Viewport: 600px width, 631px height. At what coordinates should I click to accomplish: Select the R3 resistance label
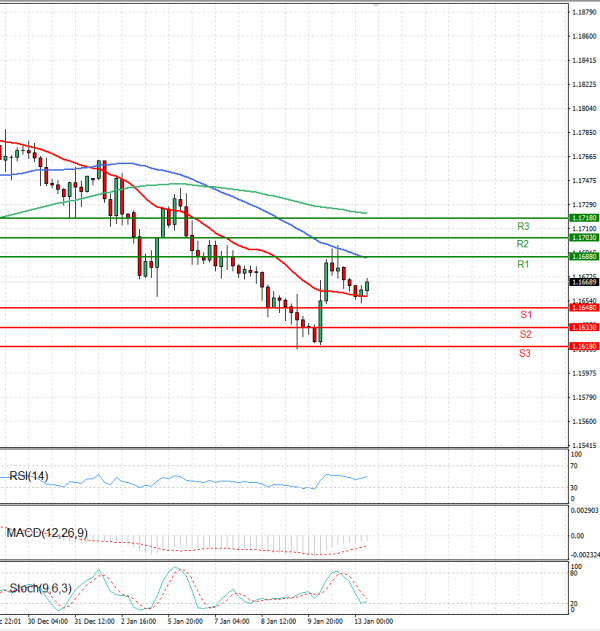click(523, 226)
